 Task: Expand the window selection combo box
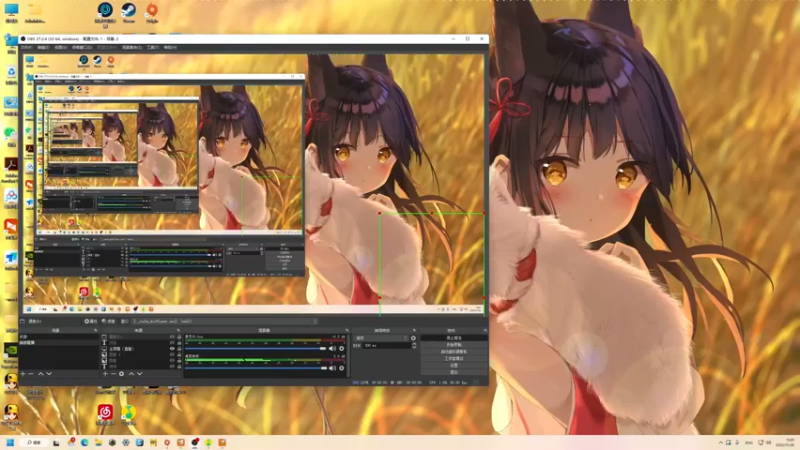[x=225, y=321]
